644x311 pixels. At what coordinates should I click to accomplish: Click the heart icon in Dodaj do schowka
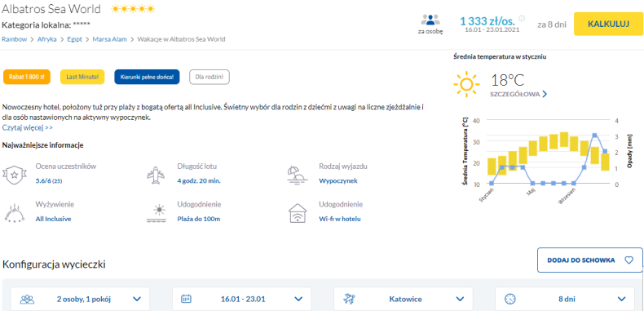click(x=629, y=260)
